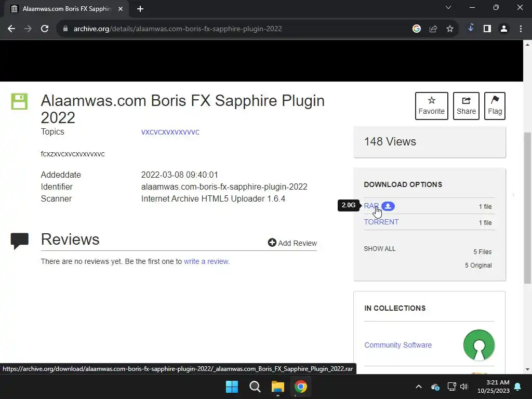Click Add Review button
Screen dimensions: 532x399
tap(292, 243)
